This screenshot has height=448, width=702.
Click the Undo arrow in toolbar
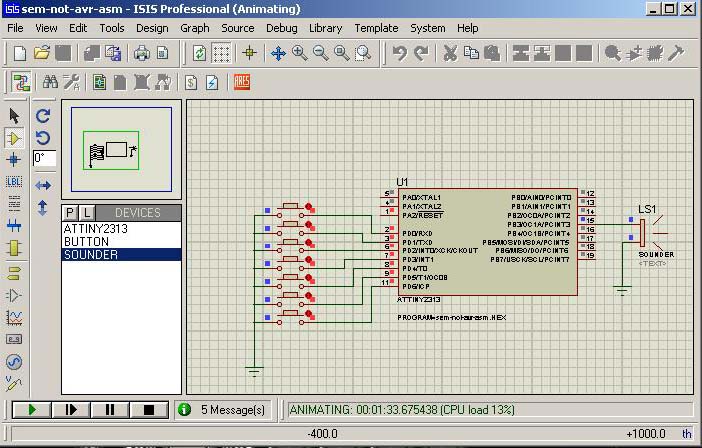pyautogui.click(x=399, y=53)
